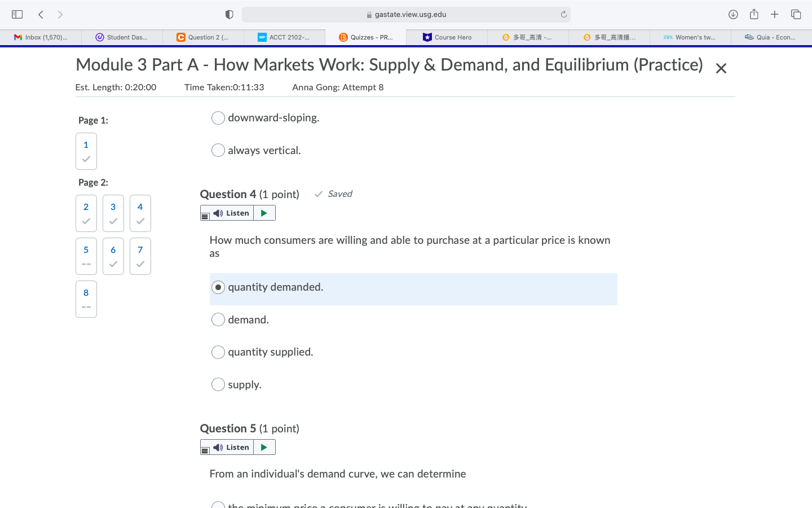Screen dimensions: 812x508
Task: Click the speaker Listen icon on Question 4
Action: [x=218, y=213]
